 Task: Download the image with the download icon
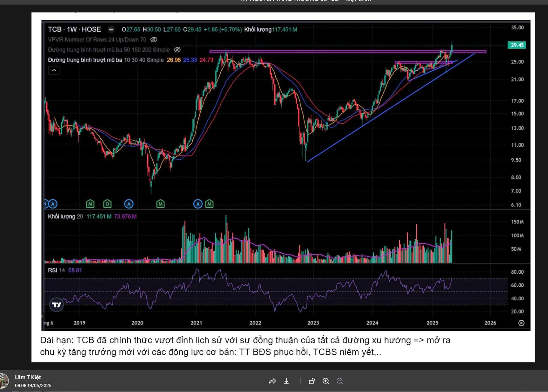click(x=286, y=381)
